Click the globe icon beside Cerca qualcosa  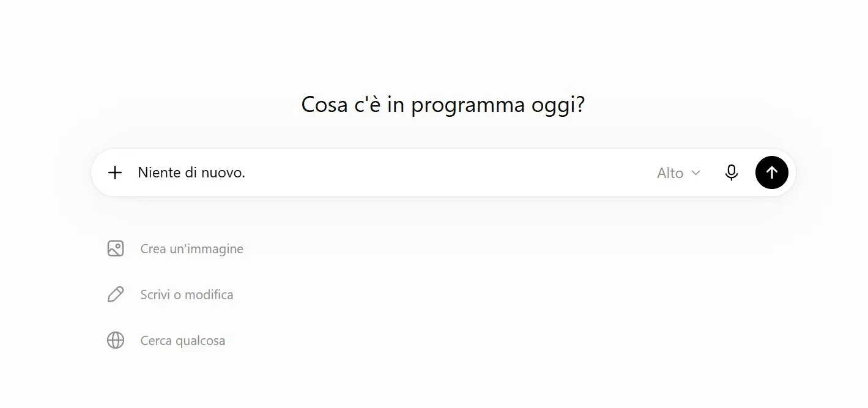116,340
